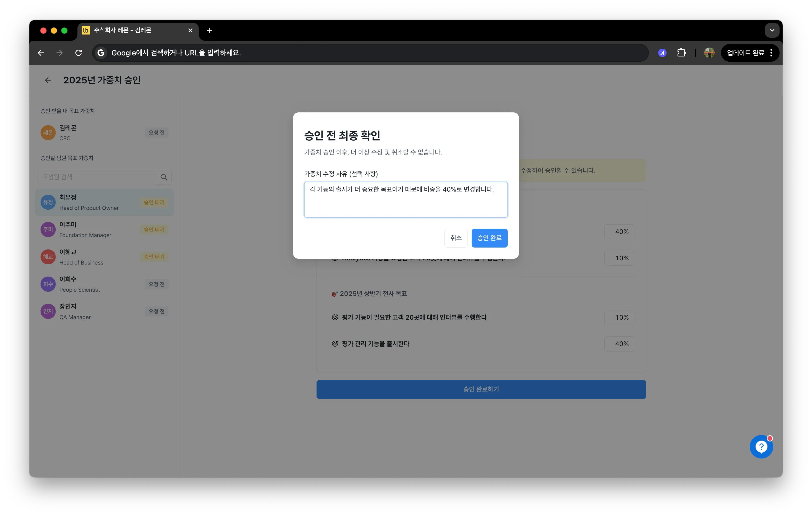Click 요청 전 badge for 장민지
The height and width of the screenshot is (516, 812).
[156, 311]
